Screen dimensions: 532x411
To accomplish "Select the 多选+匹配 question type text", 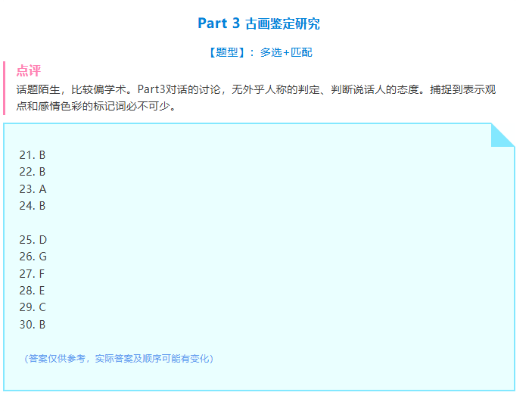I will click(286, 52).
